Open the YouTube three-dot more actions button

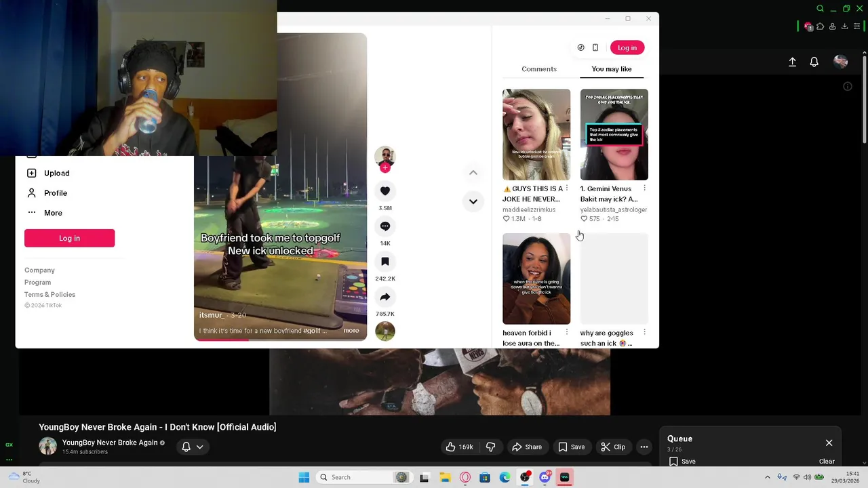(x=644, y=447)
